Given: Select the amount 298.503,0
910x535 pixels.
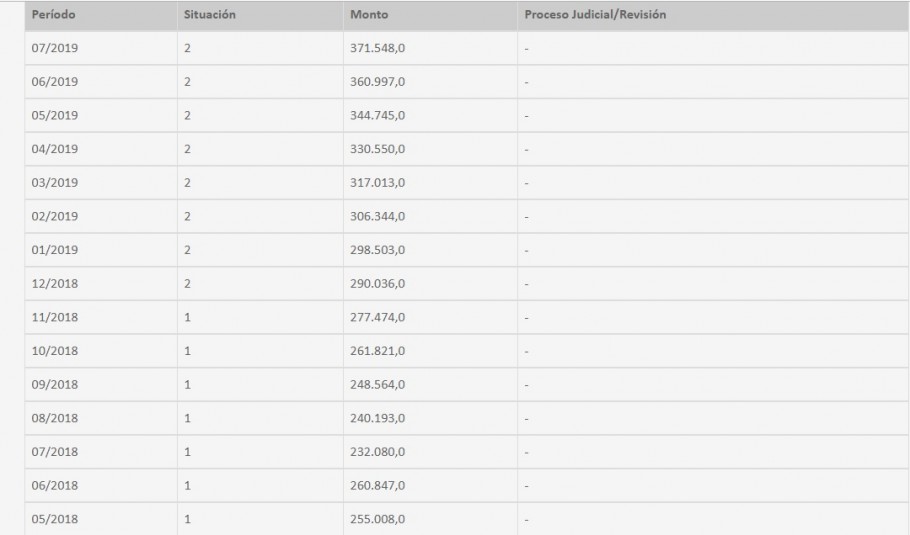Looking at the screenshot, I should [378, 250].
